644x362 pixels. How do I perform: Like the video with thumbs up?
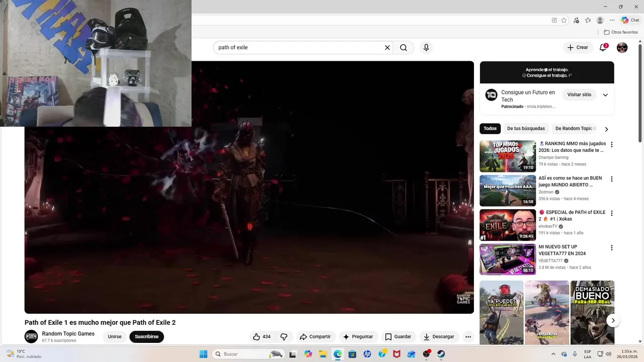click(x=262, y=337)
